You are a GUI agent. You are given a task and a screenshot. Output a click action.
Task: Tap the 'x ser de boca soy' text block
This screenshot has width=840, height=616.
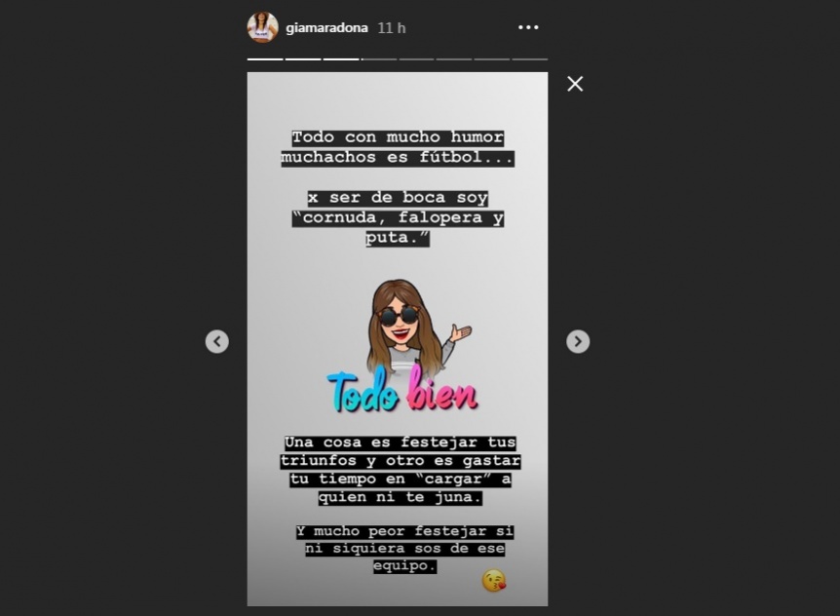[398, 217]
